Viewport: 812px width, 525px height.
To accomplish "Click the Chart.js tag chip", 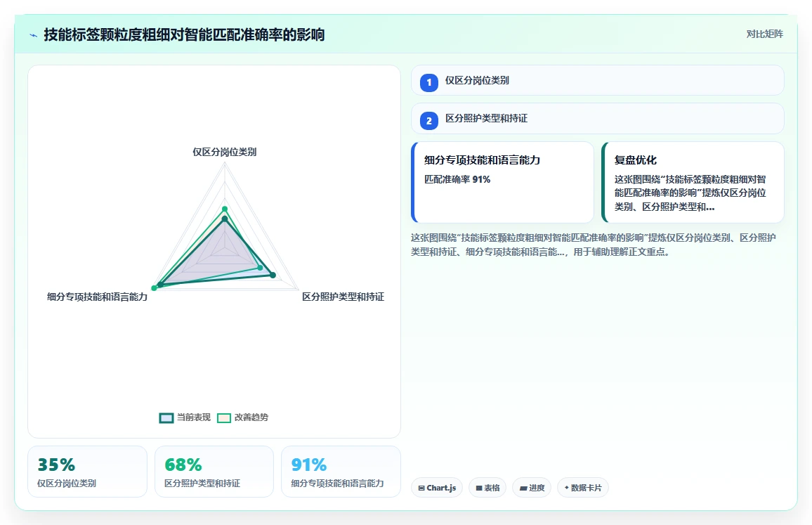I will [436, 488].
